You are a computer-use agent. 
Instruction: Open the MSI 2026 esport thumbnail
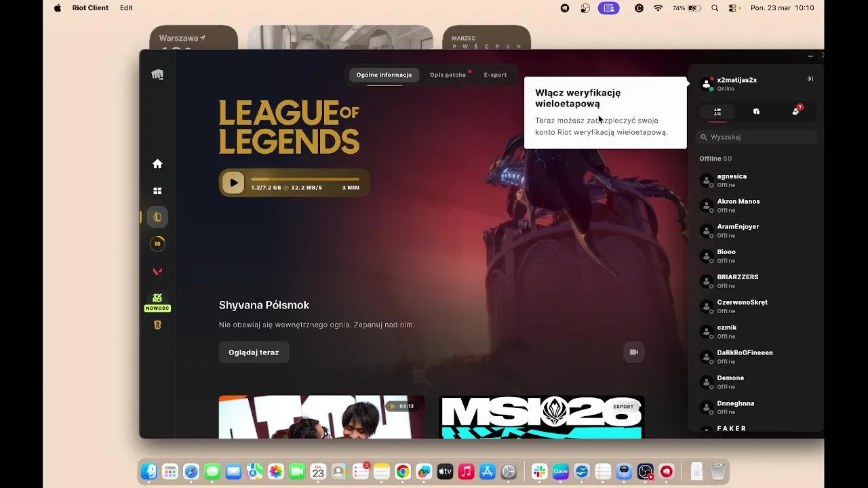(x=541, y=417)
